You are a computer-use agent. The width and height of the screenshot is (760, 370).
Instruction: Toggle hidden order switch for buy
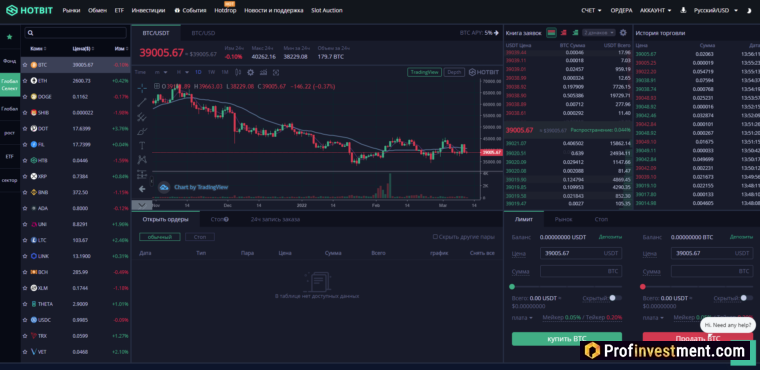coord(615,298)
